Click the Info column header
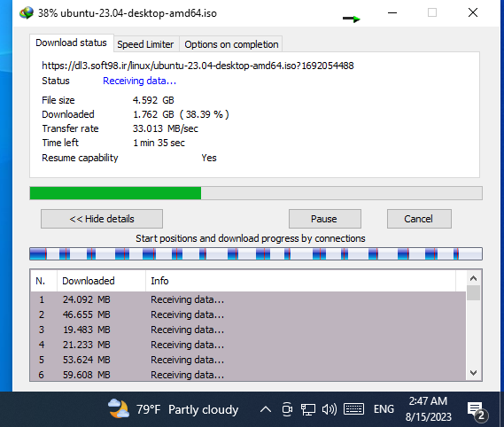Screen dimensions: 504x427 pos(300,281)
